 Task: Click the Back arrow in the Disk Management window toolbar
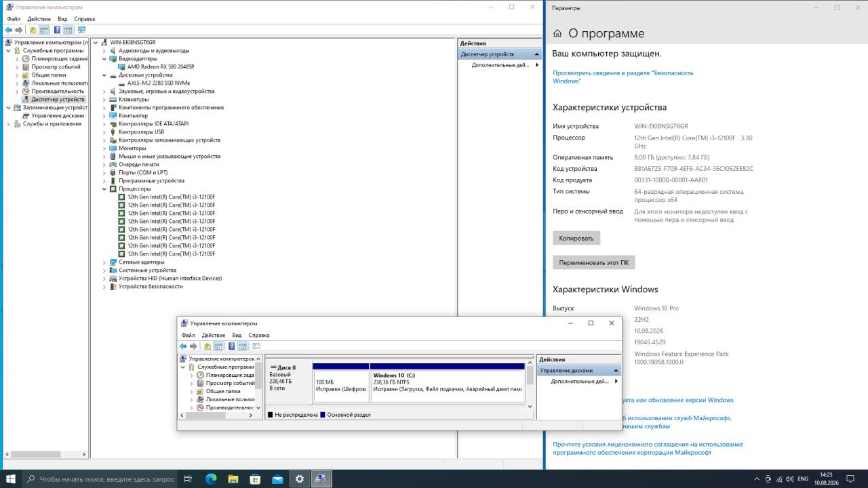(x=183, y=346)
